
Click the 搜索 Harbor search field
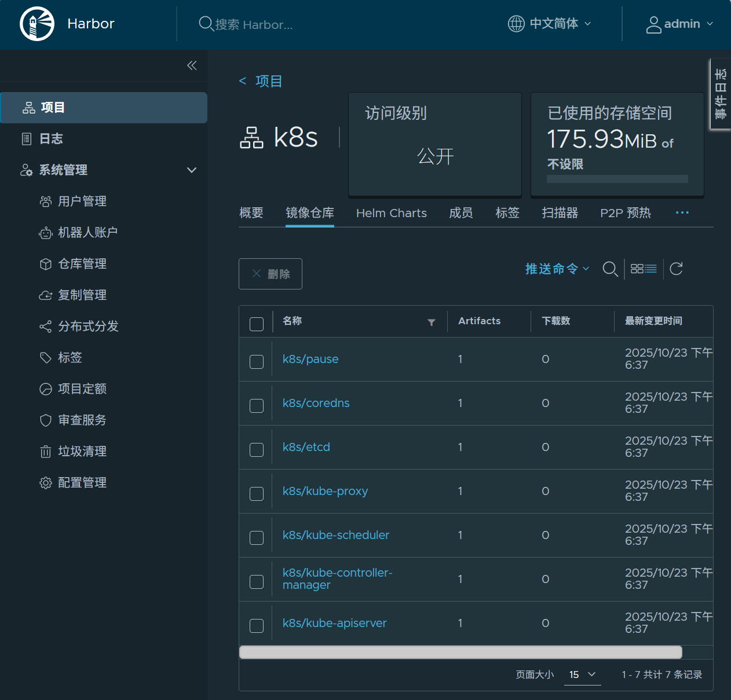[x=255, y=24]
